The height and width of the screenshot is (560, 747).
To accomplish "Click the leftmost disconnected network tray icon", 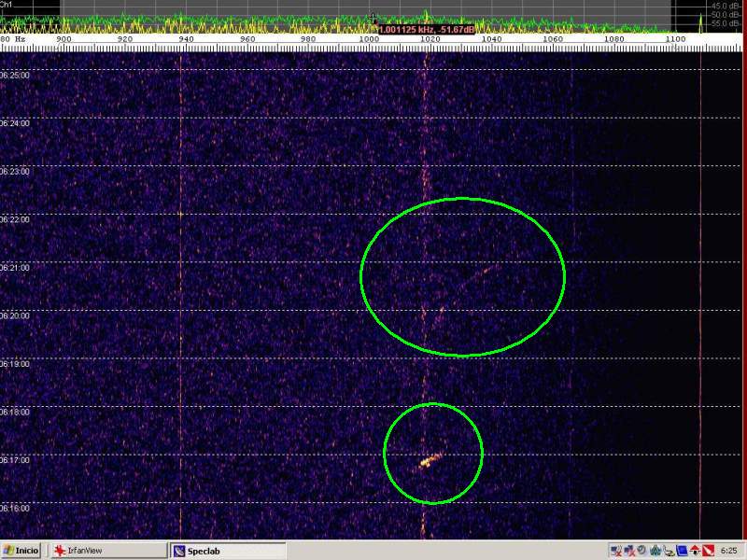I will click(x=616, y=551).
